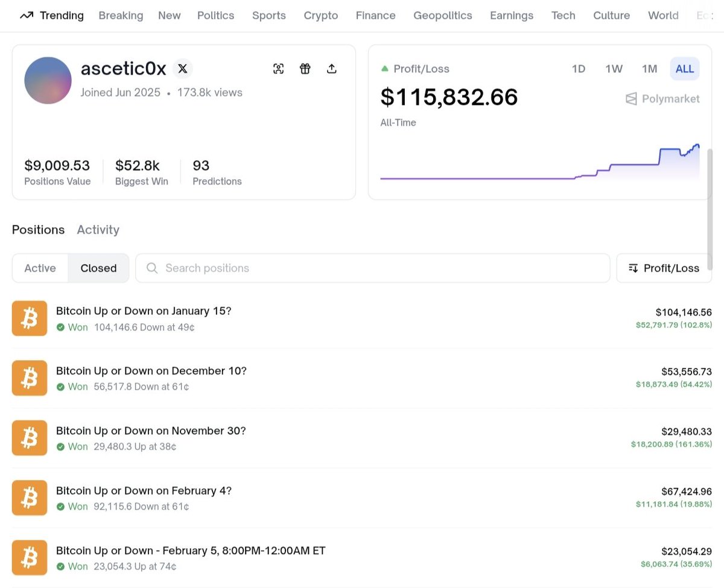Open the New category
This screenshot has width=724, height=588.
point(170,16)
